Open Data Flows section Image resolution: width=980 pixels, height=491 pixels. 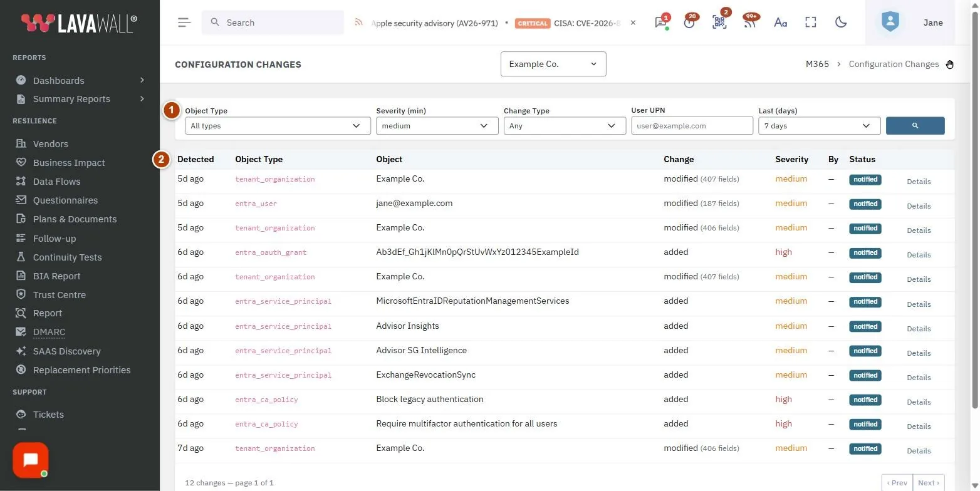(56, 182)
